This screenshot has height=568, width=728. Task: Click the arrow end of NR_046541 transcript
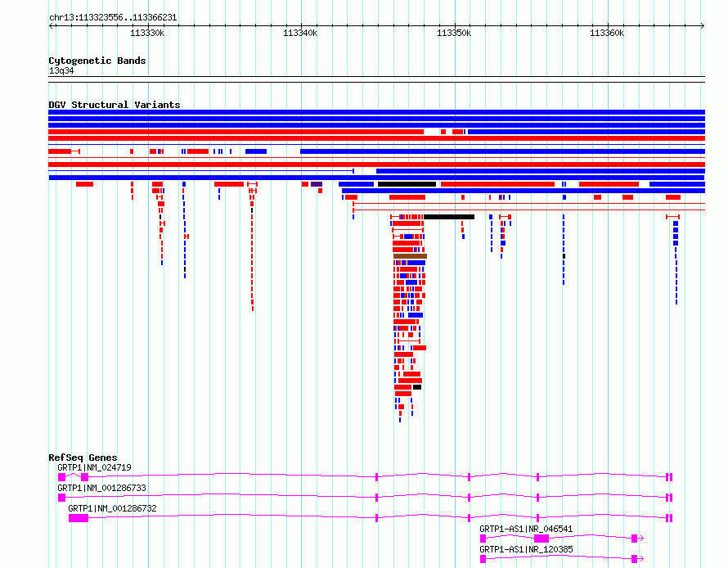tap(641, 539)
